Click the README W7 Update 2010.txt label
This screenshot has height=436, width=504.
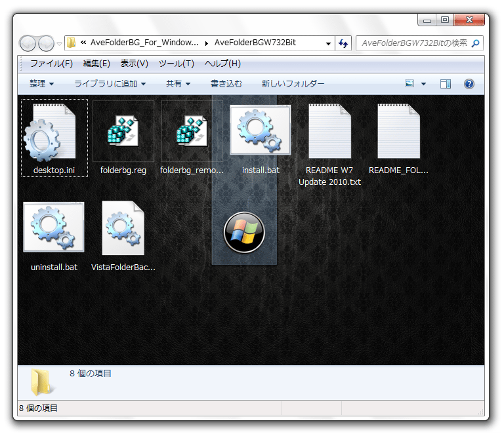[x=329, y=176]
